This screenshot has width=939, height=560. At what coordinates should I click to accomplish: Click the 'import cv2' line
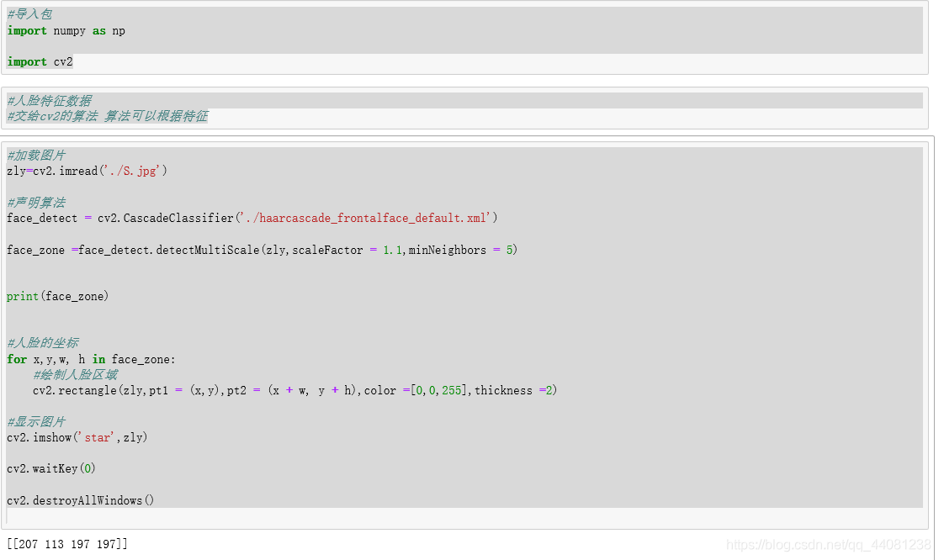pyautogui.click(x=40, y=61)
